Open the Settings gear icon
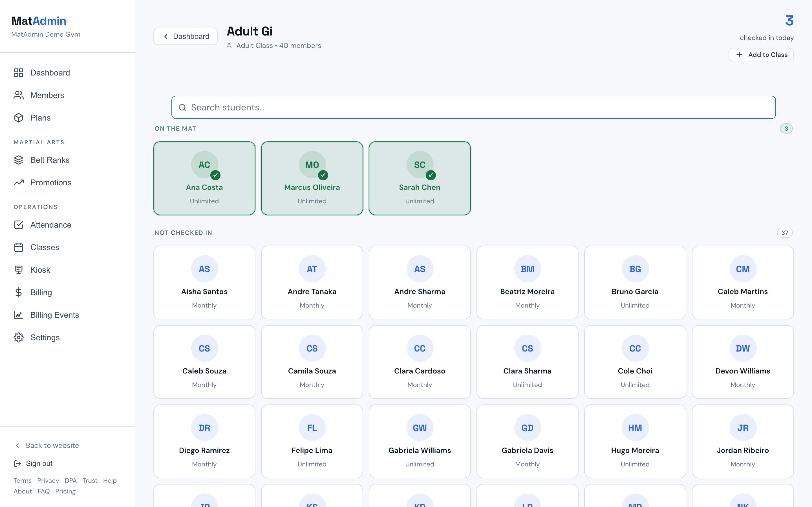The image size is (812, 507). [18, 337]
